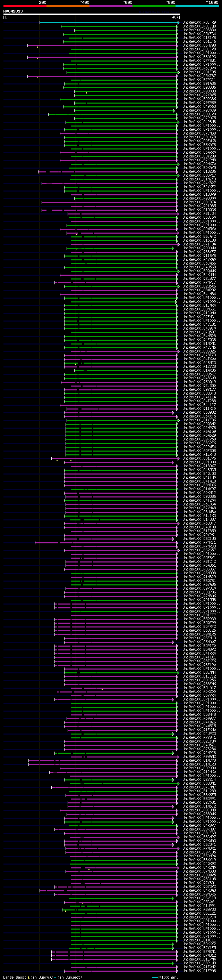Screen dimensions: 222x980
Task: Select hit label UniRef100_B6XAT8
Action: (199, 145)
